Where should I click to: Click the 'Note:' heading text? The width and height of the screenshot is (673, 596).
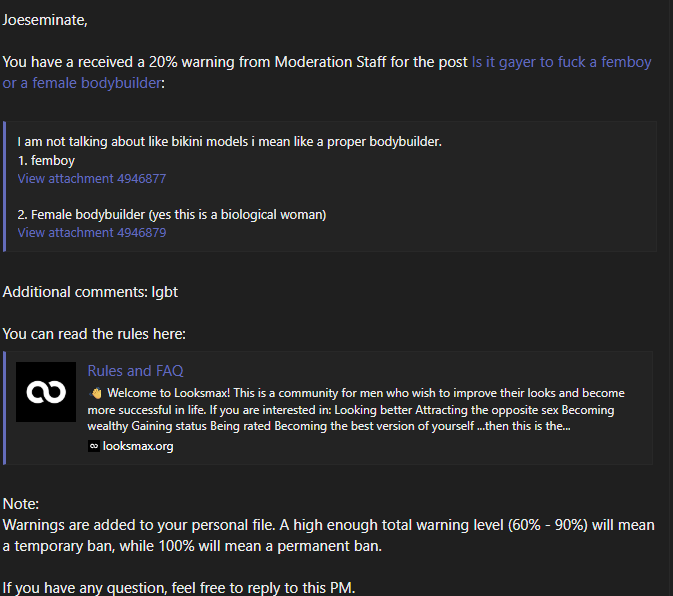click(x=21, y=504)
